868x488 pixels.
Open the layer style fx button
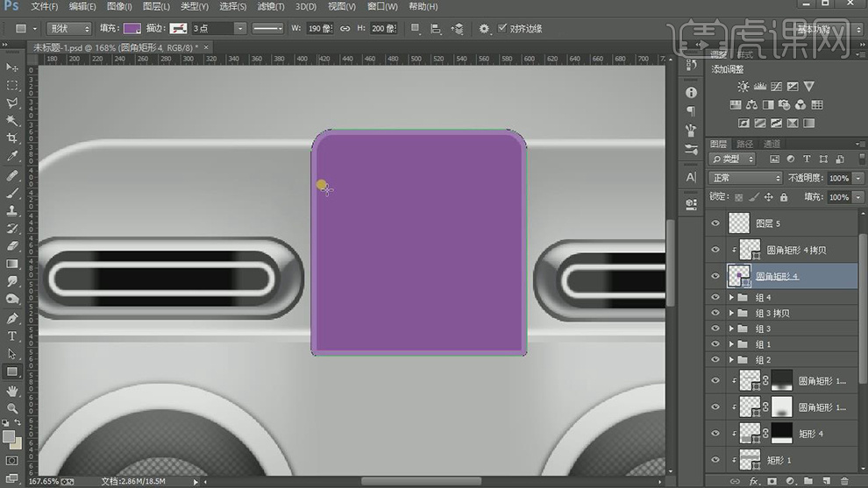(x=753, y=481)
